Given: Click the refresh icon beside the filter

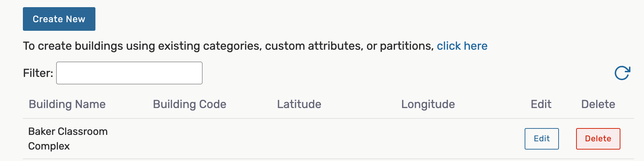Looking at the screenshot, I should 622,73.
